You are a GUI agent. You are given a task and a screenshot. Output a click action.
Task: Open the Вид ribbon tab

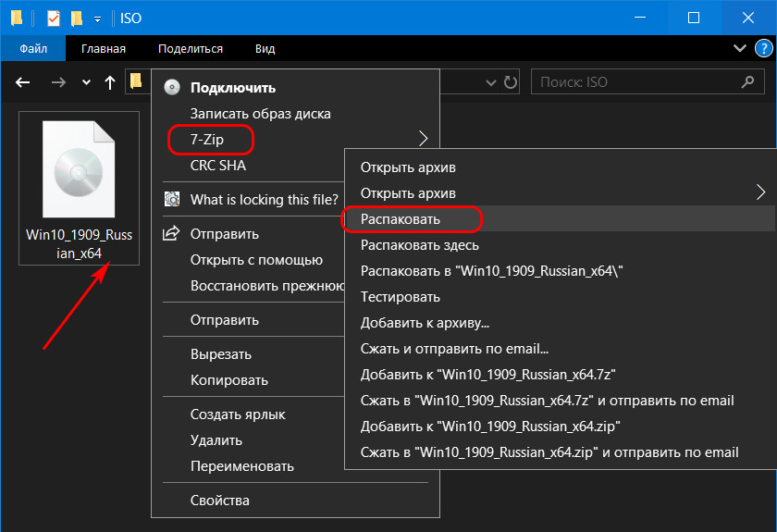(265, 49)
